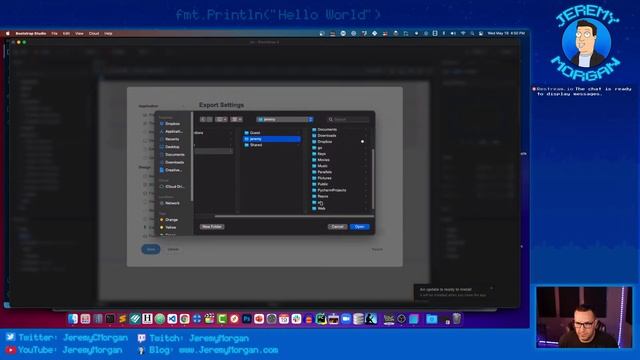Screen dimensions: 640x360
Task: Open Slack from the Dock
Action: click(296, 319)
